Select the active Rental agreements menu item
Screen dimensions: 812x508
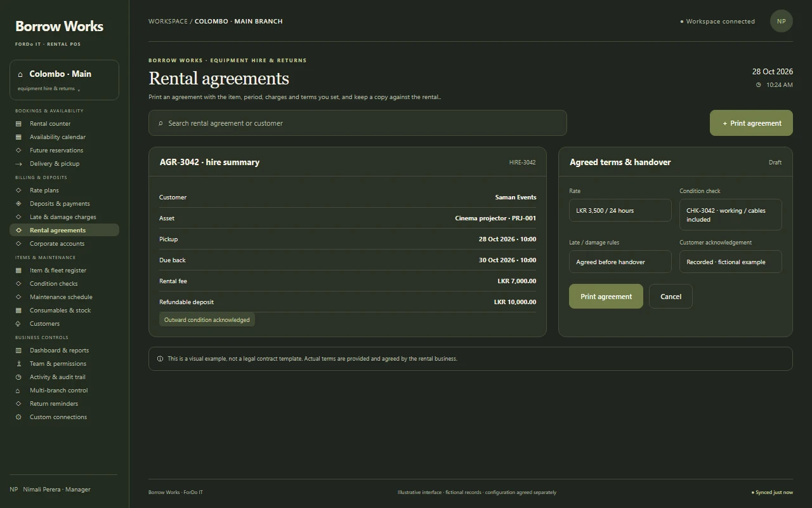pyautogui.click(x=64, y=231)
